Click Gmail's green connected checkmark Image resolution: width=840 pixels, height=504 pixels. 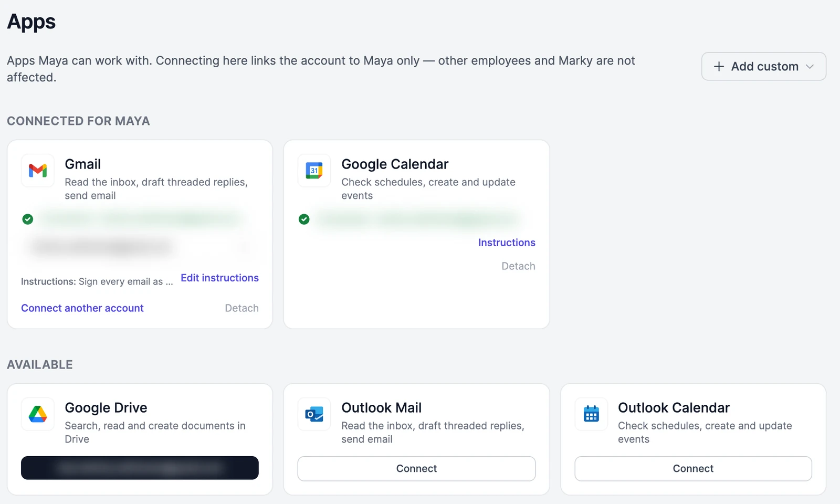(28, 219)
